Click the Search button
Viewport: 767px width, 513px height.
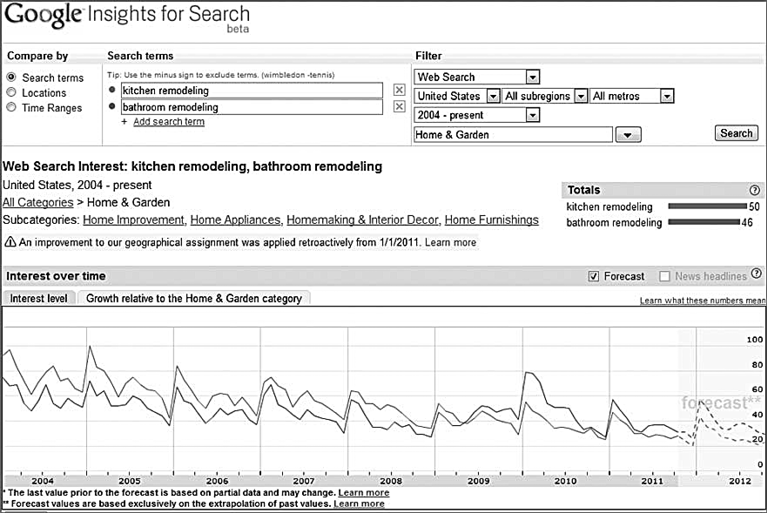(x=736, y=133)
